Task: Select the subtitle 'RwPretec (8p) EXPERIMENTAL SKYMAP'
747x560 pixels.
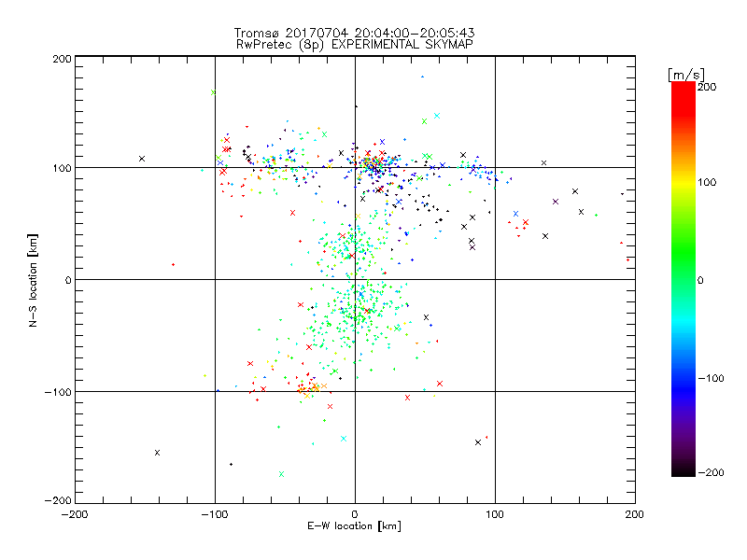Action: [x=354, y=45]
